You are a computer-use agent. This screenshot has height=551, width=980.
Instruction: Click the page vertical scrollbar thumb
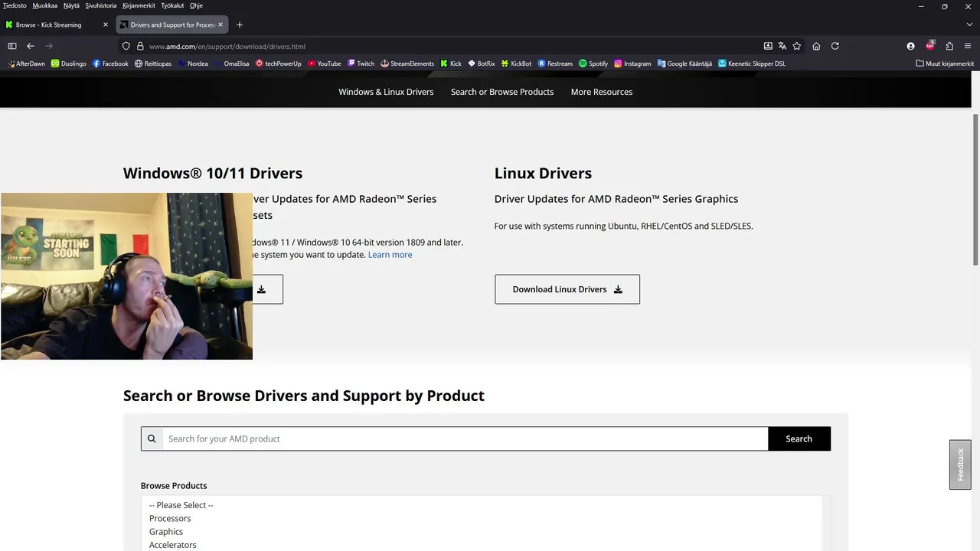point(975,189)
